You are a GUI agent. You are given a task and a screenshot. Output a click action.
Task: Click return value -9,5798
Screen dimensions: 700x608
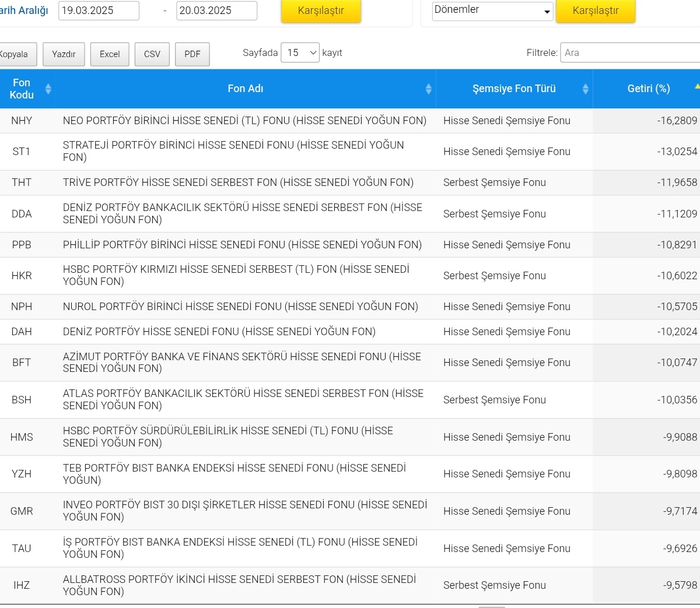680,585
